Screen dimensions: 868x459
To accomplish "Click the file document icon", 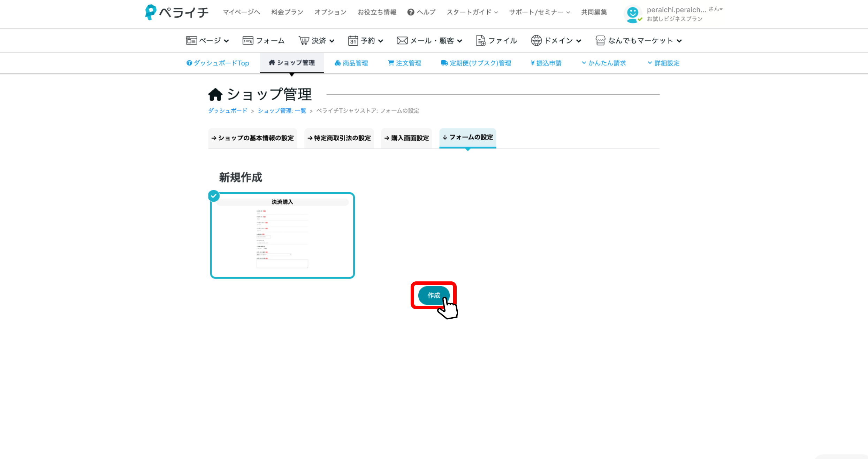I will [x=481, y=41].
